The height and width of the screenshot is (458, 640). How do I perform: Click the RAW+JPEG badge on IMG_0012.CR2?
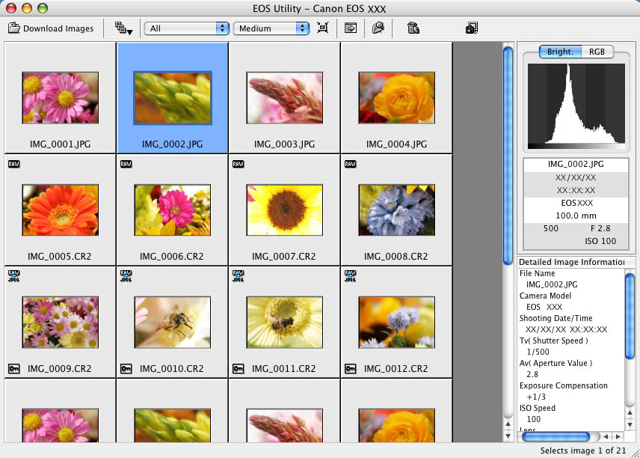350,276
